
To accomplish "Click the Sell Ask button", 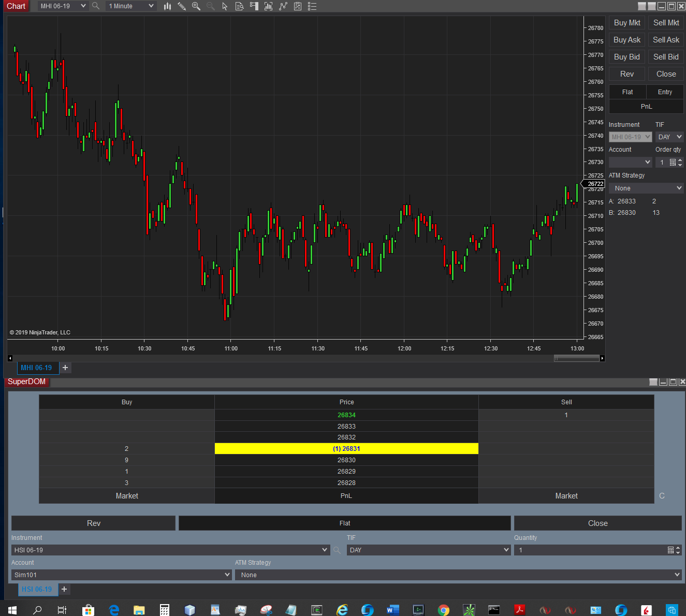I will pyautogui.click(x=666, y=40).
